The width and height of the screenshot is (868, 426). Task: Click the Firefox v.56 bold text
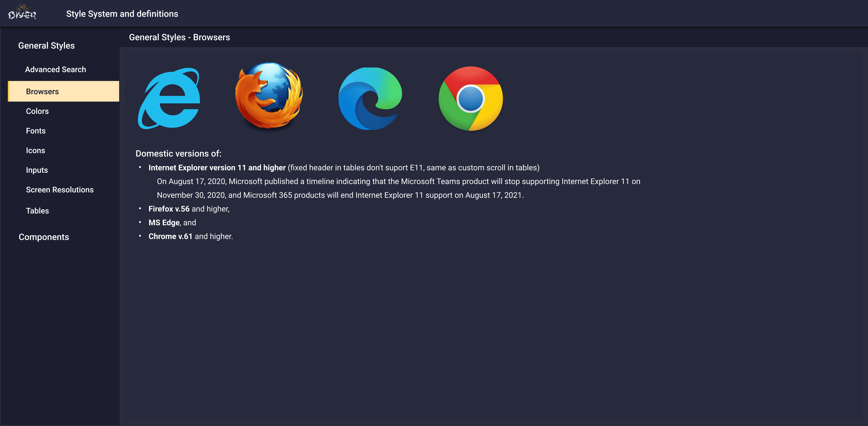pyautogui.click(x=169, y=209)
